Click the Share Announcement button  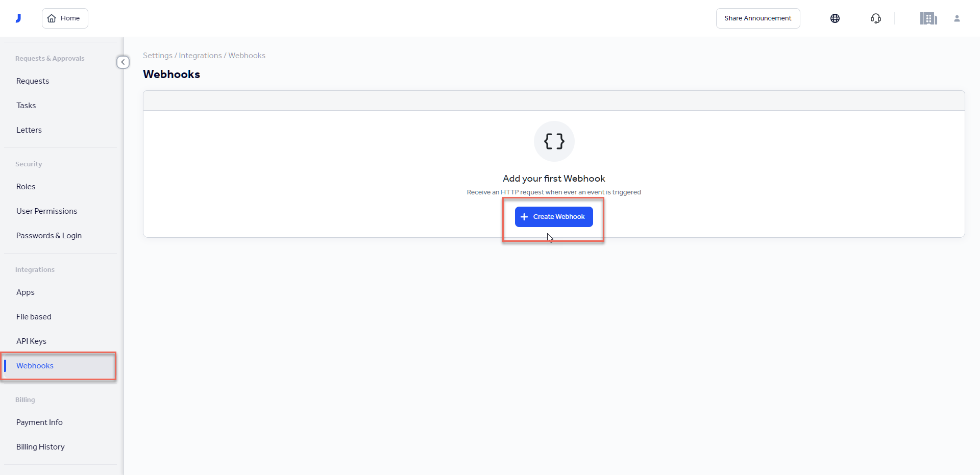(757, 18)
